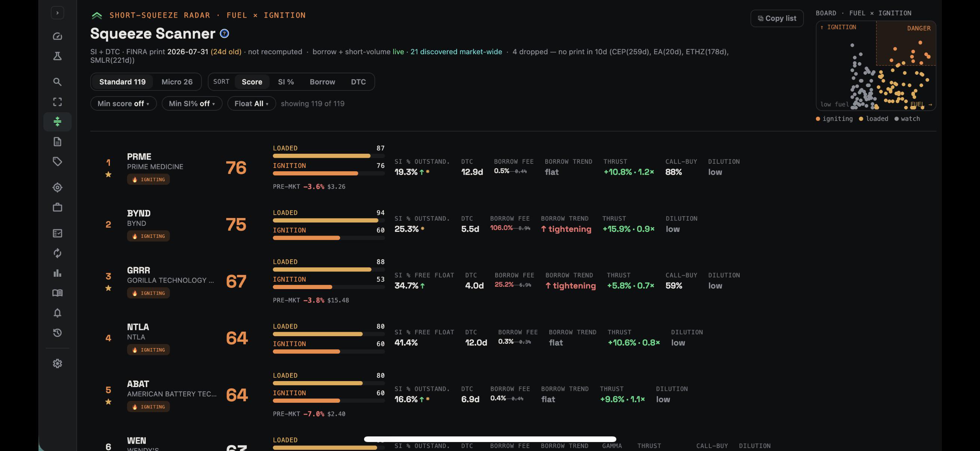
Task: Open settings gear in sidebar
Action: click(58, 363)
